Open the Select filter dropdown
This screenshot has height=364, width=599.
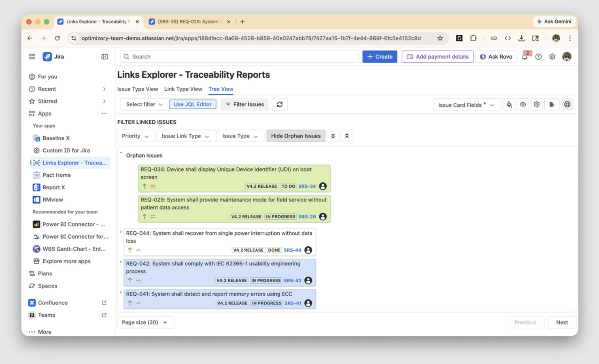144,104
